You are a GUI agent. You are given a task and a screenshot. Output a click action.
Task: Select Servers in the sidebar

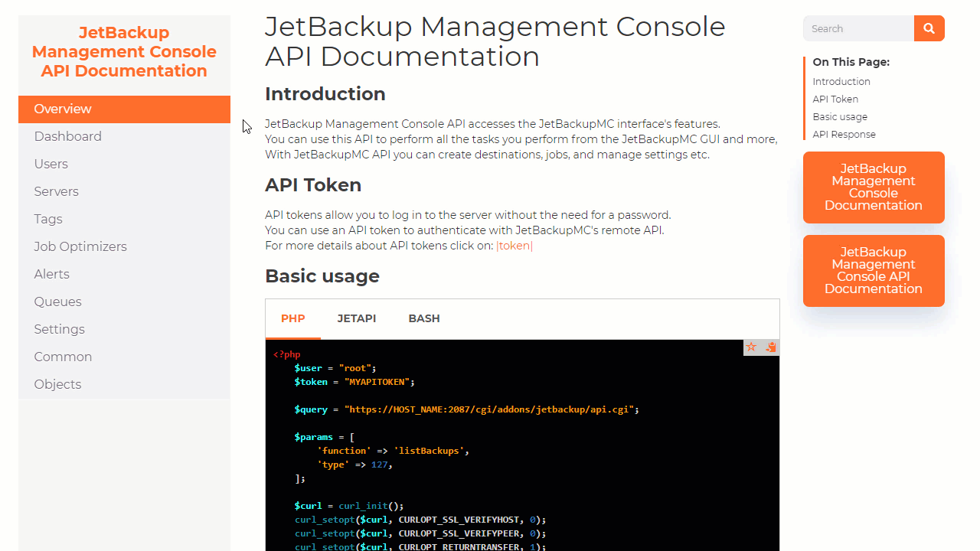tap(124, 192)
